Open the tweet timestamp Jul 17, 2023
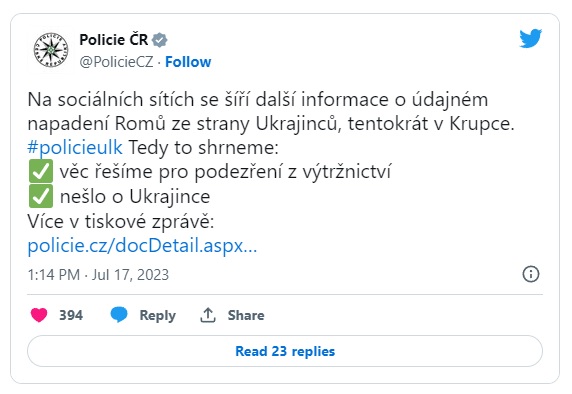This screenshot has height=394, width=572. [x=98, y=275]
